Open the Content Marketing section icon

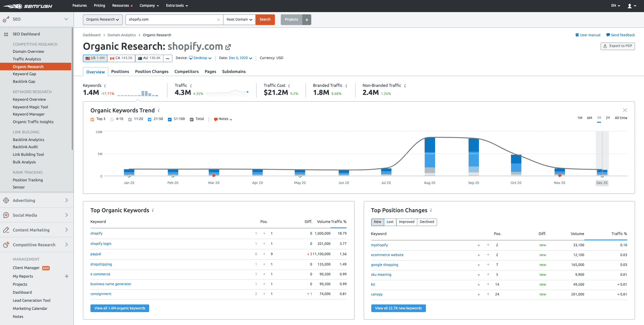[x=6, y=230]
